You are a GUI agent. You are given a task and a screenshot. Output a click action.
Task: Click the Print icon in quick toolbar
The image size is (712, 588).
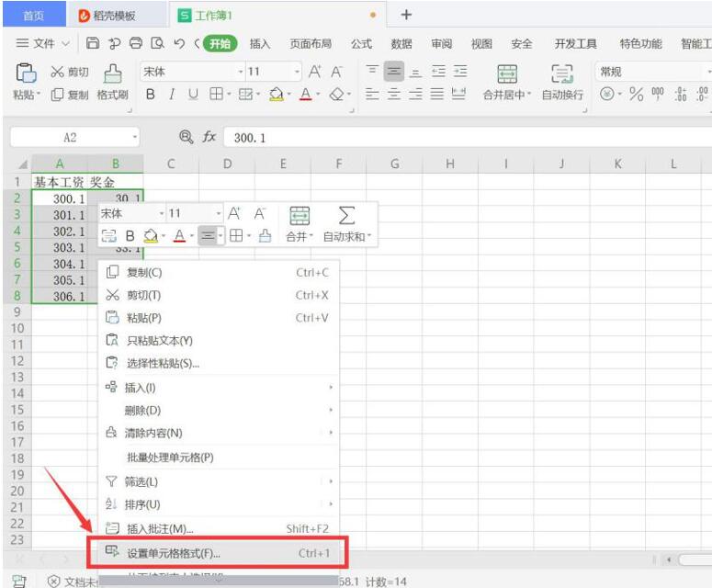[136, 43]
